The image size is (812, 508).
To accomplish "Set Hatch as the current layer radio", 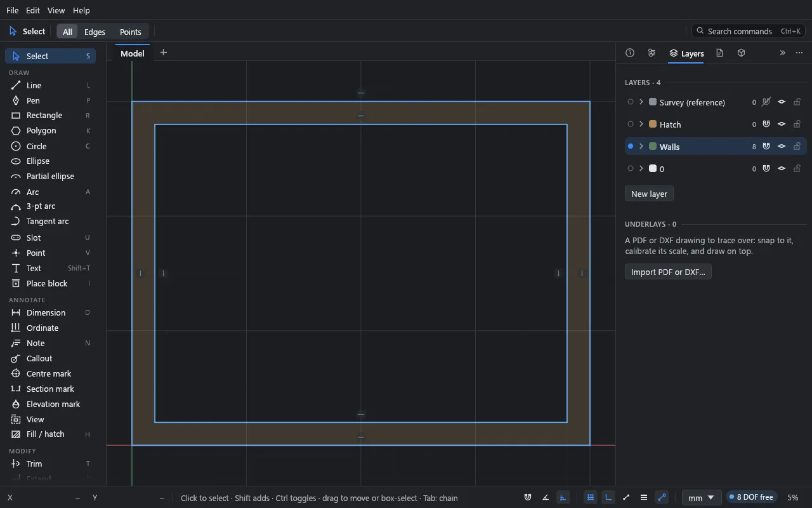I will coord(631,124).
